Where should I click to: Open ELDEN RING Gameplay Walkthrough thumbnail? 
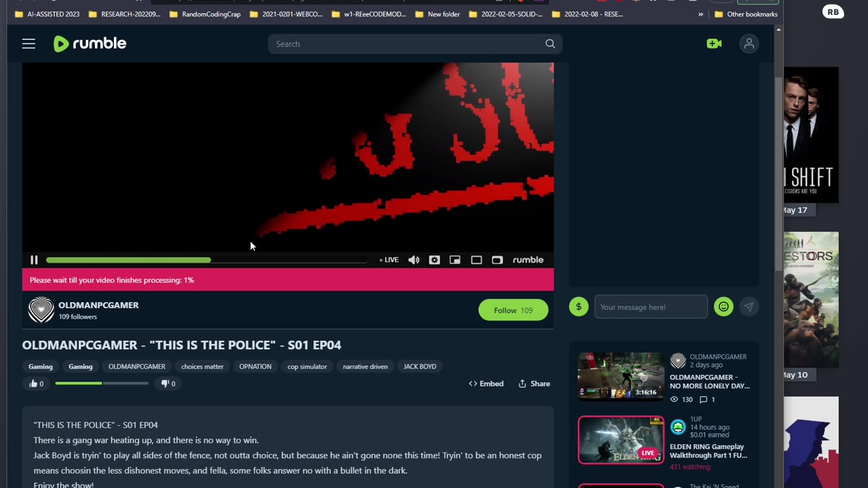620,440
